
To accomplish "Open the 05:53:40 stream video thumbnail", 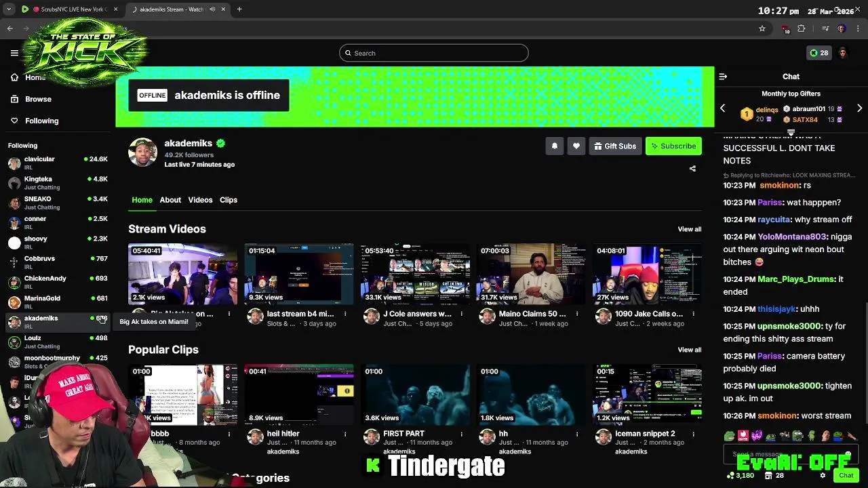I will point(416,274).
